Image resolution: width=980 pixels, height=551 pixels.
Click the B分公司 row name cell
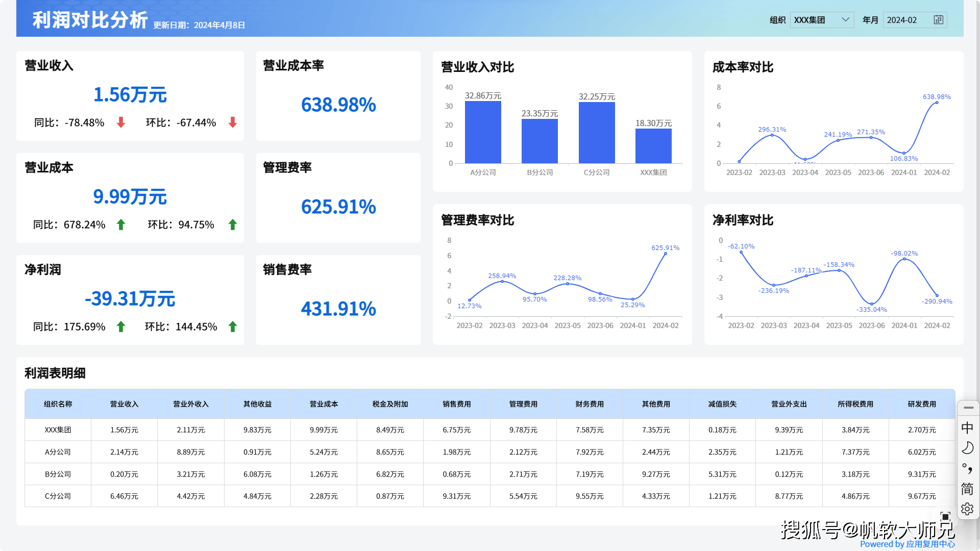point(58,474)
